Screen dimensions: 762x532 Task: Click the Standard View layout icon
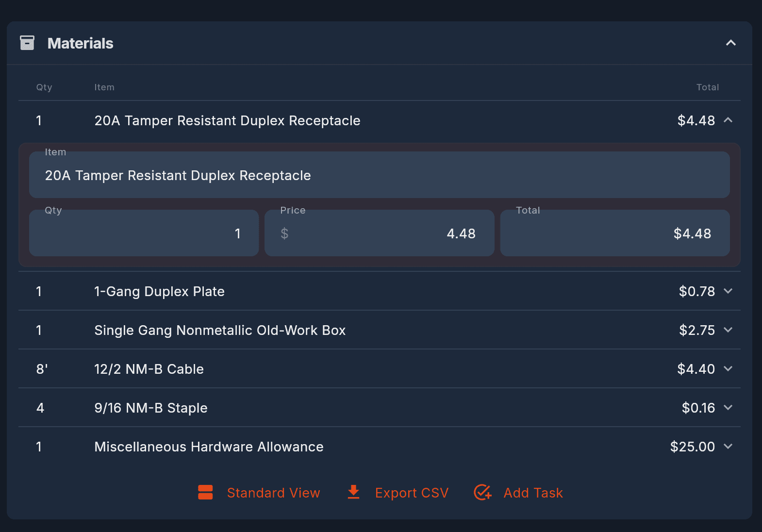pyautogui.click(x=205, y=492)
